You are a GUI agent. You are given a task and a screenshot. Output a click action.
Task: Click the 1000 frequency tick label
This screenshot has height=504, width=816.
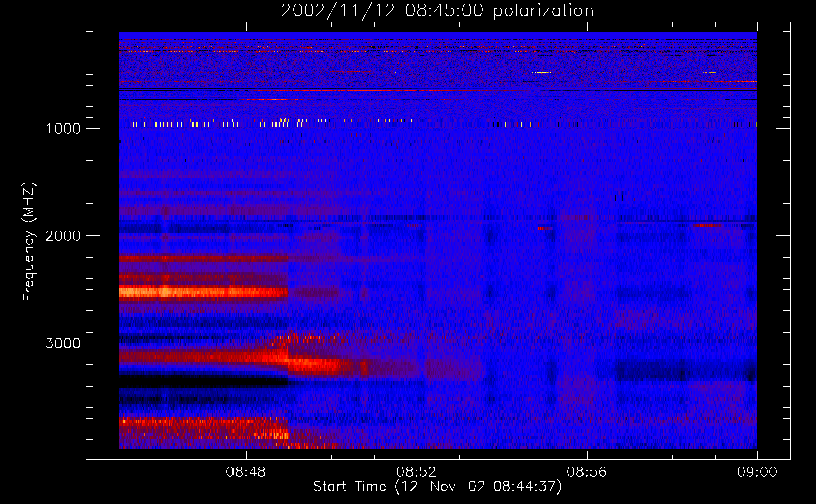pos(63,129)
